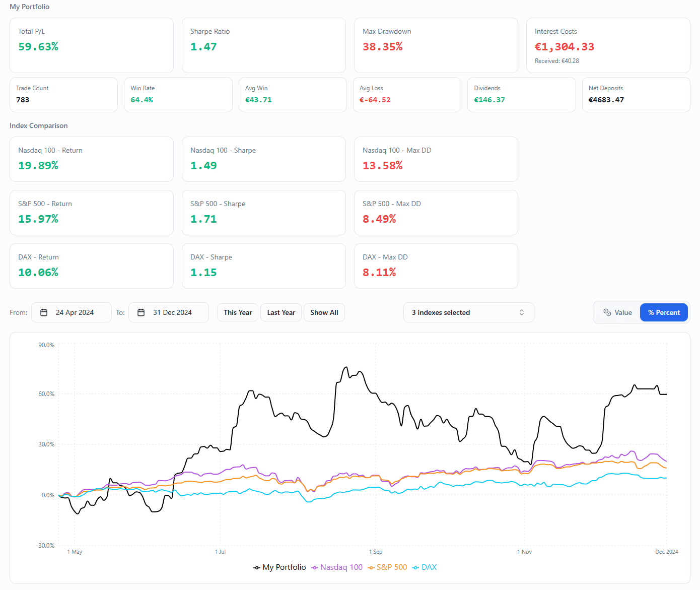Click the Net Deposits card
Screen dimensions: 700x590
tap(636, 95)
